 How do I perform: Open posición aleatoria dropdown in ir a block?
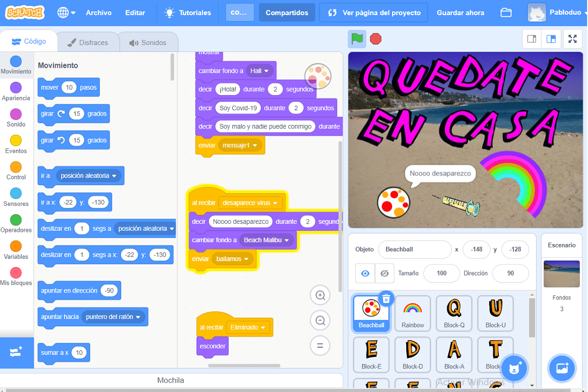88,175
